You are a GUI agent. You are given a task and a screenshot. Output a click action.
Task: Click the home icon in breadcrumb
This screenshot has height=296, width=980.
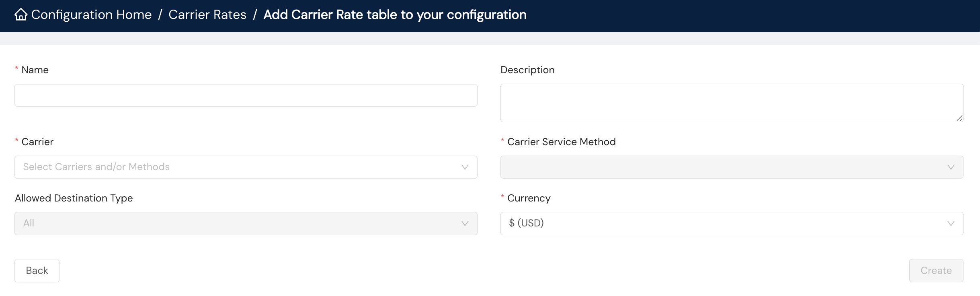[x=21, y=15]
